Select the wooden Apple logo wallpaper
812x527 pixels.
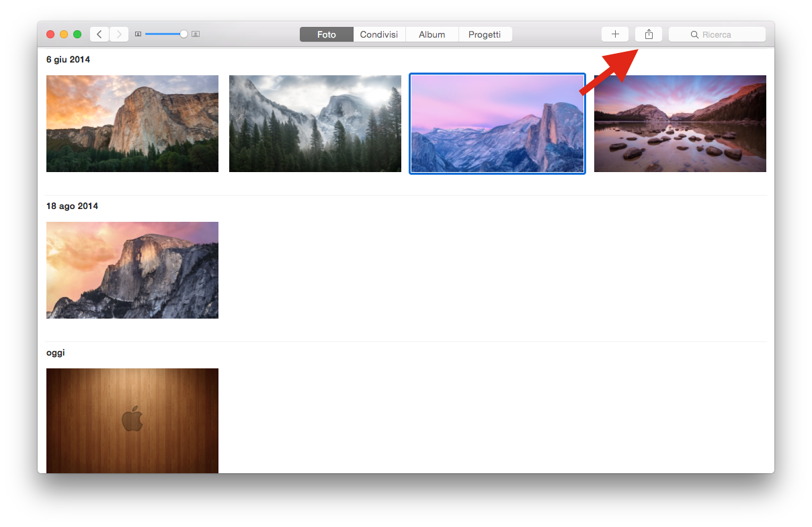[x=132, y=420]
